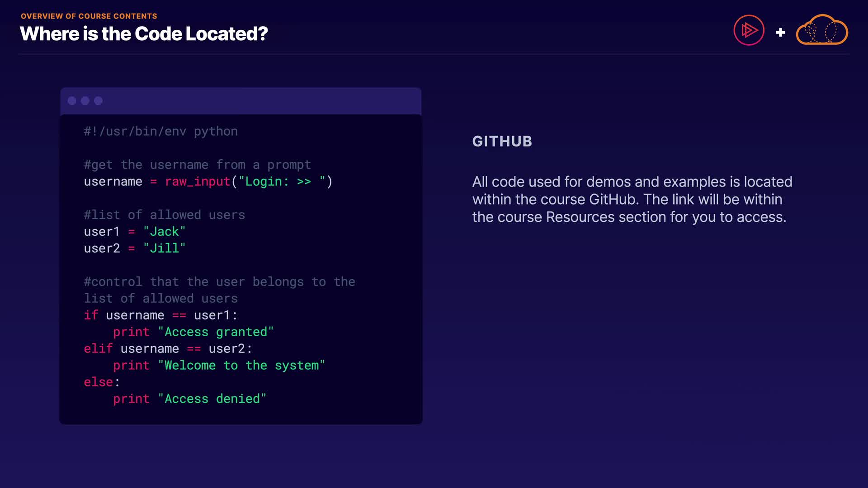Click the raw_input function call
The width and height of the screenshot is (868, 488).
click(198, 182)
